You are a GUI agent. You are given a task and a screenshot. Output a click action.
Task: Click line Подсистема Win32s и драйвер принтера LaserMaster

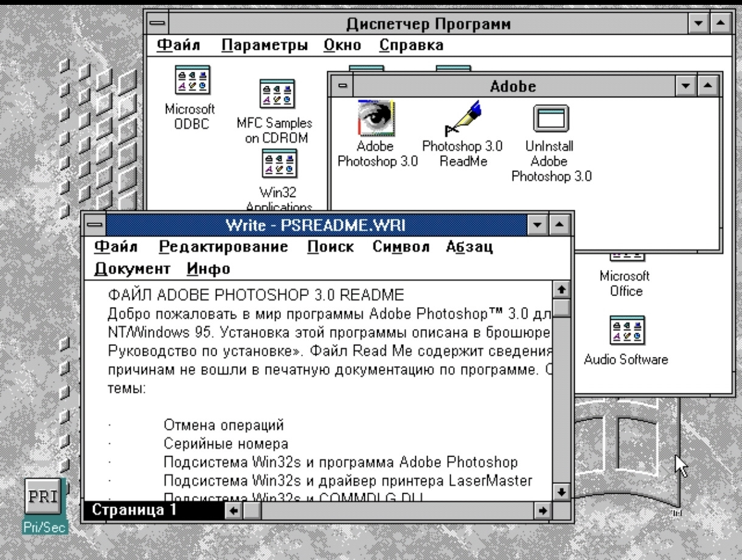click(x=348, y=481)
